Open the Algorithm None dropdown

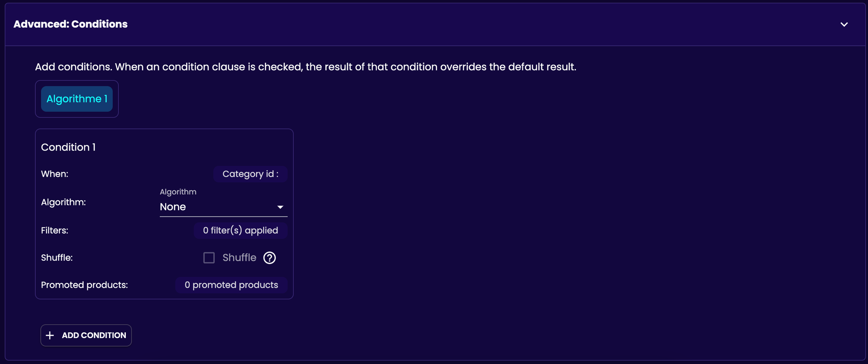[x=223, y=207]
